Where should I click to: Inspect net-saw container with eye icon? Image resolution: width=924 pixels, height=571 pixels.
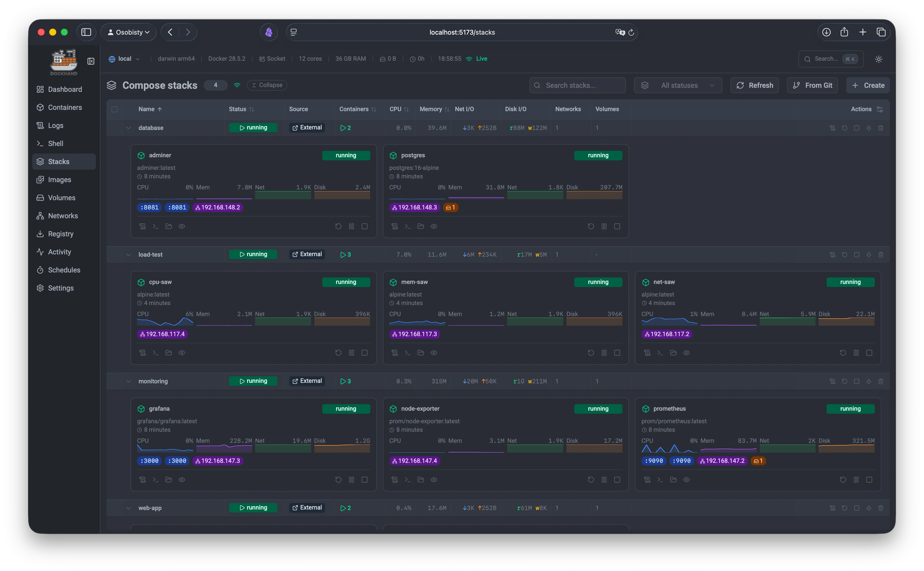tap(686, 353)
